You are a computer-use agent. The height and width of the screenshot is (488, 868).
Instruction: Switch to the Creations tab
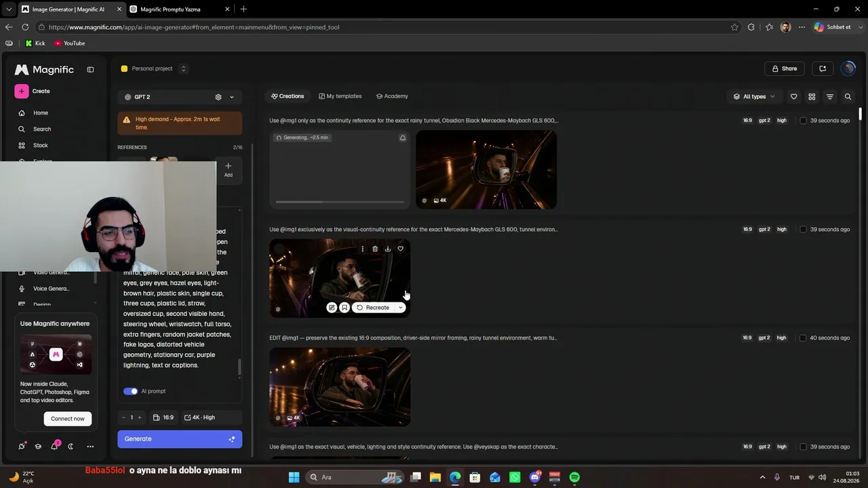tap(288, 96)
